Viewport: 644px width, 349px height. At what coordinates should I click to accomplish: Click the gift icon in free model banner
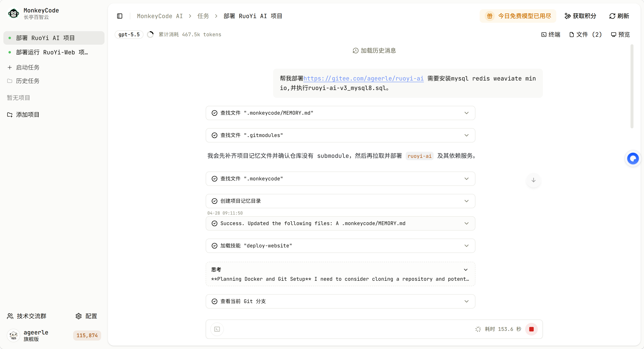tap(490, 16)
